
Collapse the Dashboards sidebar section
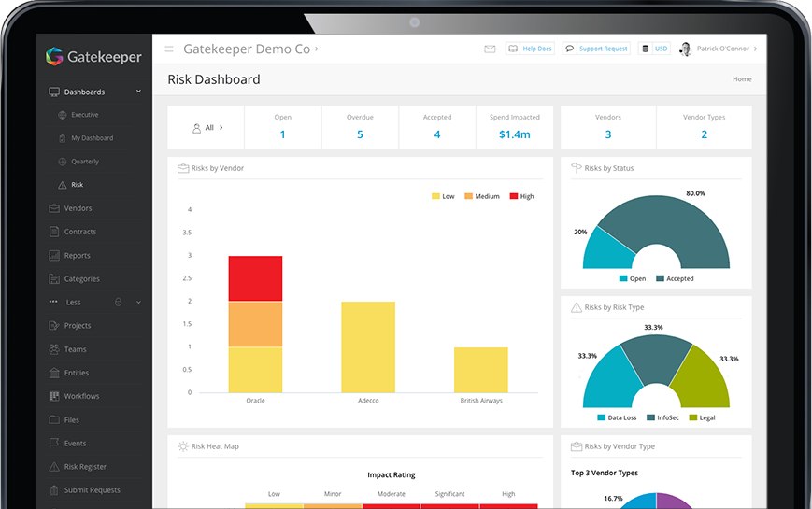138,92
